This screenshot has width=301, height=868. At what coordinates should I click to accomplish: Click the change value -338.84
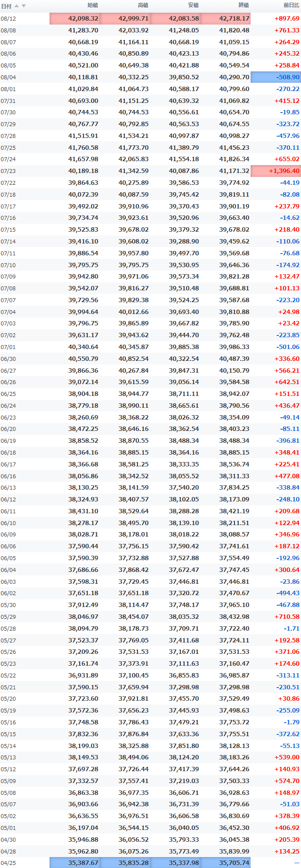point(288,487)
